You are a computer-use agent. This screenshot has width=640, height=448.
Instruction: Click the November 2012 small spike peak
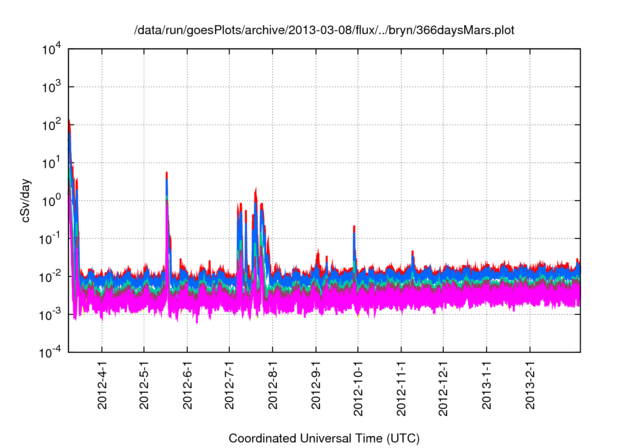[413, 252]
